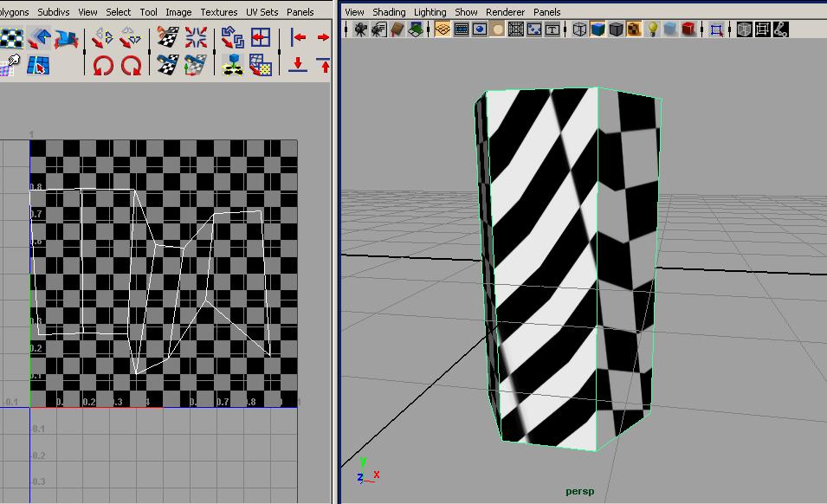Open the Polygons menu in UV editor
Viewport: 827px width, 504px height.
click(14, 11)
